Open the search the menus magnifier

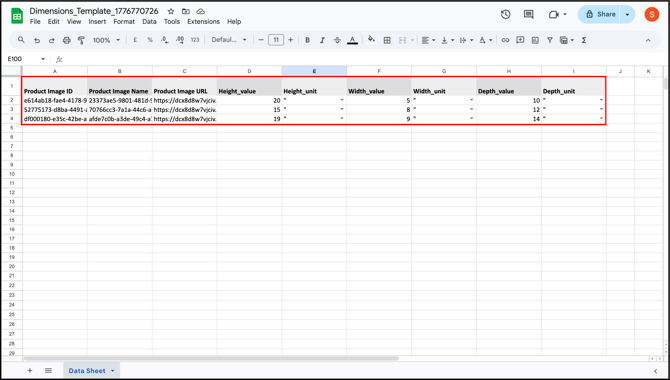pos(21,40)
